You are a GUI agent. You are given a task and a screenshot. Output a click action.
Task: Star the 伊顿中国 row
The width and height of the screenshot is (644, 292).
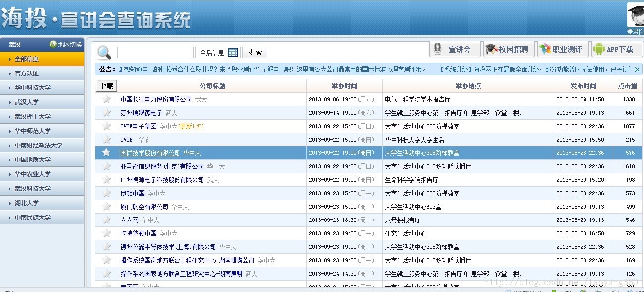106,193
